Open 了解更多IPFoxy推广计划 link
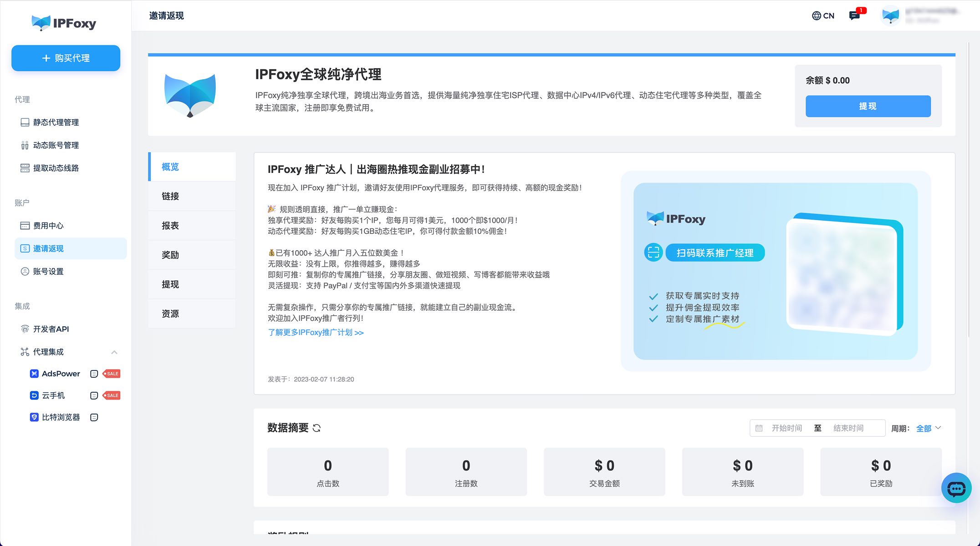This screenshot has height=546, width=980. click(x=316, y=333)
